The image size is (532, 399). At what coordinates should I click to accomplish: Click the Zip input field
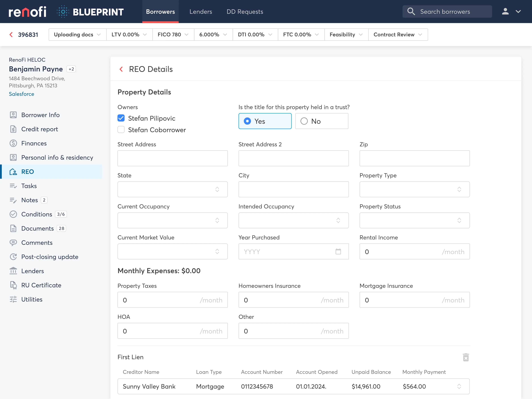[x=414, y=158]
